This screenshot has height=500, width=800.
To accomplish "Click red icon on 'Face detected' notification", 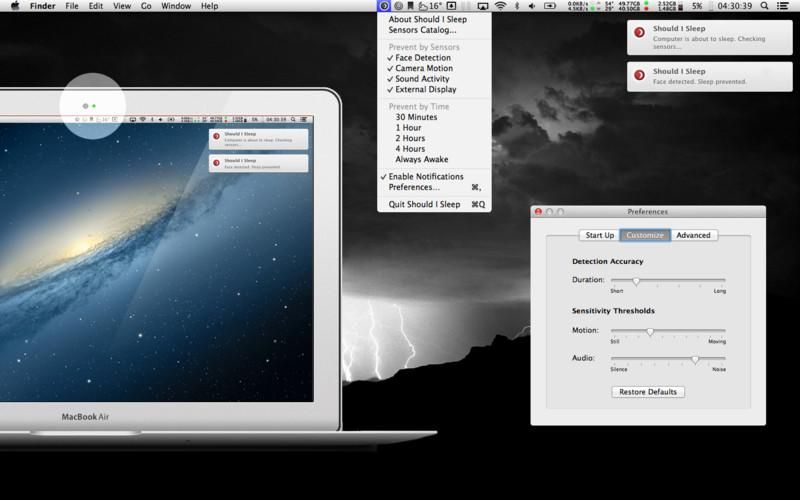I will (638, 76).
